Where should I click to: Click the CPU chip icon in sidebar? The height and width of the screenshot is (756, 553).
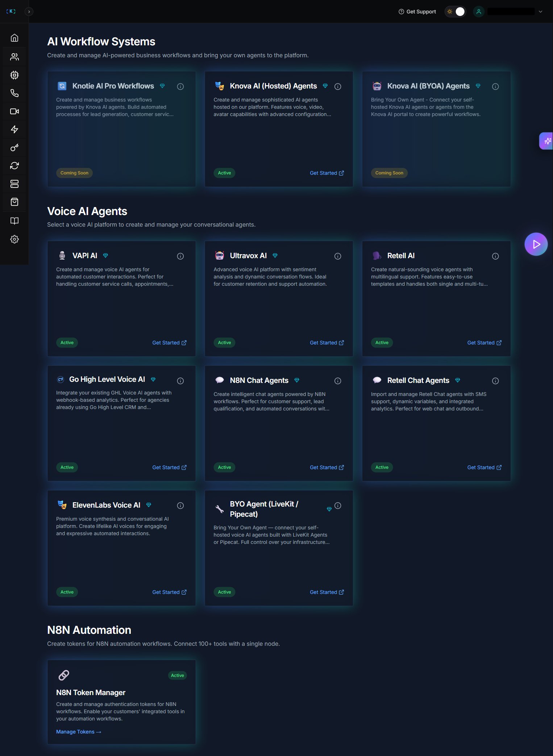(x=14, y=75)
